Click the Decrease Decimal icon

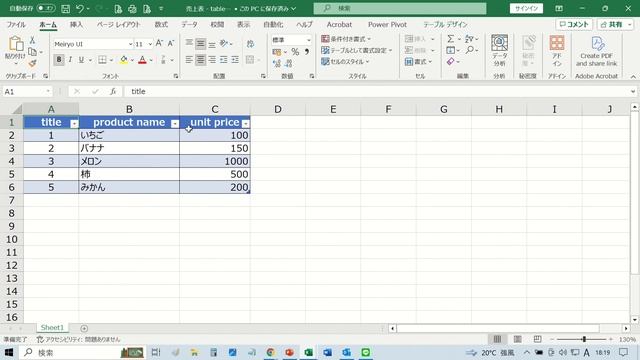289,63
